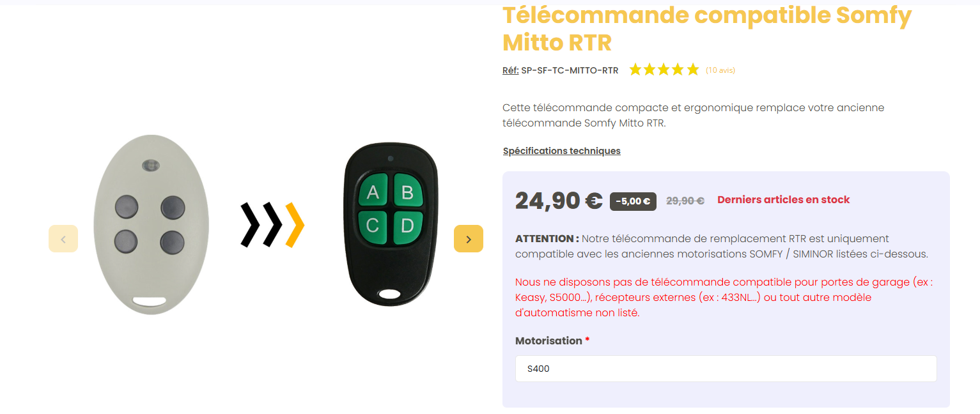Screen dimensions: 980x414
Task: Click the black and orange chevron arrows
Action: (272, 225)
